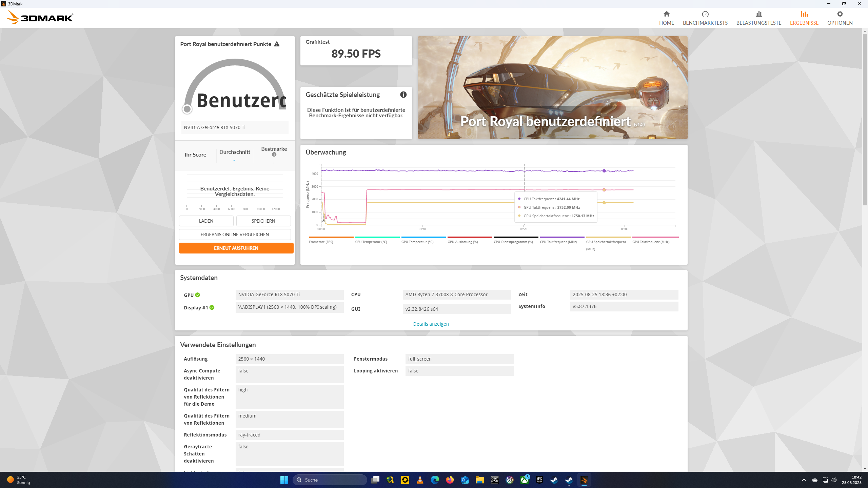
Task: Open Belastungsteste stress test icon
Action: tap(758, 14)
